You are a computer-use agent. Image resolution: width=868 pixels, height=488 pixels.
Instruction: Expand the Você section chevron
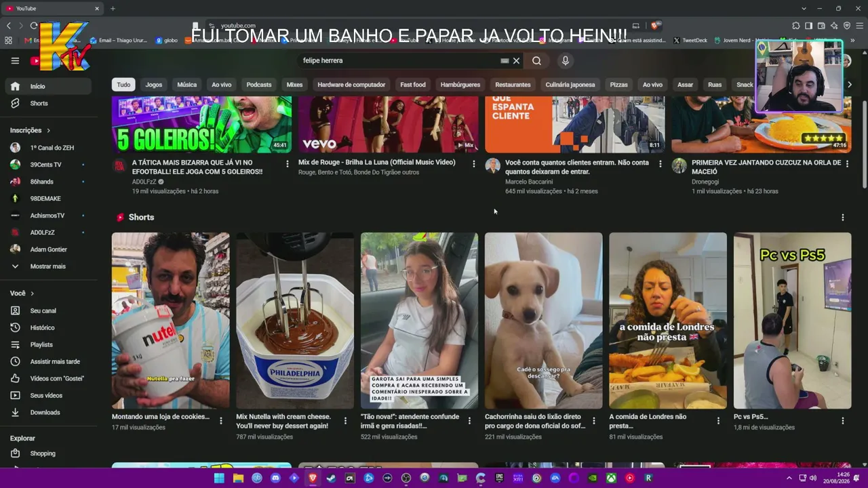tap(32, 293)
